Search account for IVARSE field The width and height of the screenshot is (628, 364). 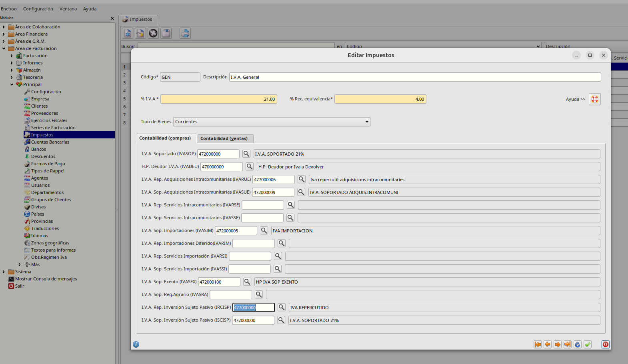291,205
